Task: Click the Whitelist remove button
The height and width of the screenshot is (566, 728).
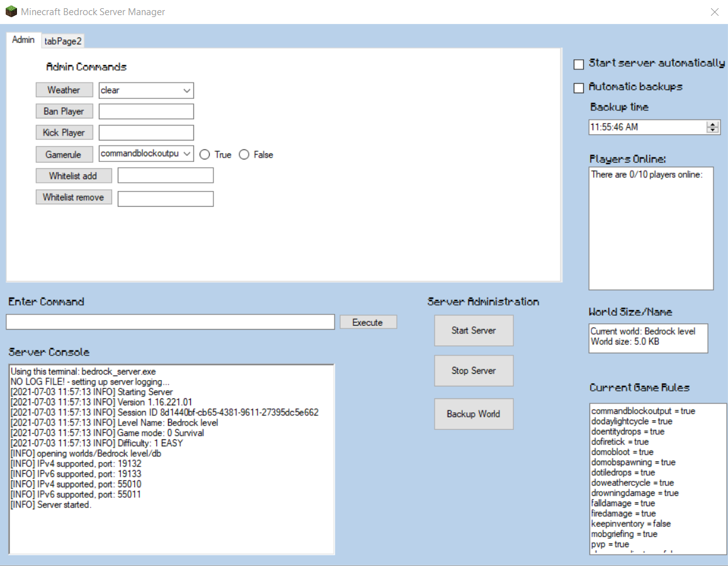Action: [x=73, y=197]
